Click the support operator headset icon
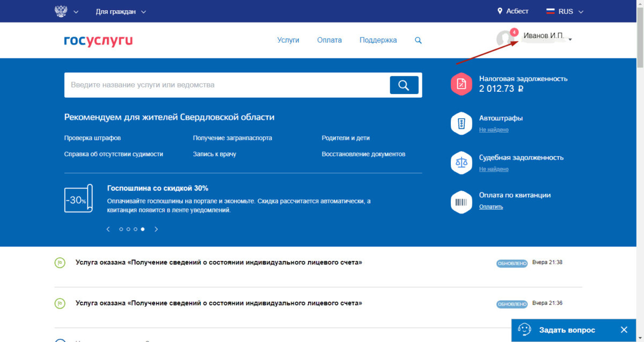Screen dimensions: 644x342 [524, 330]
